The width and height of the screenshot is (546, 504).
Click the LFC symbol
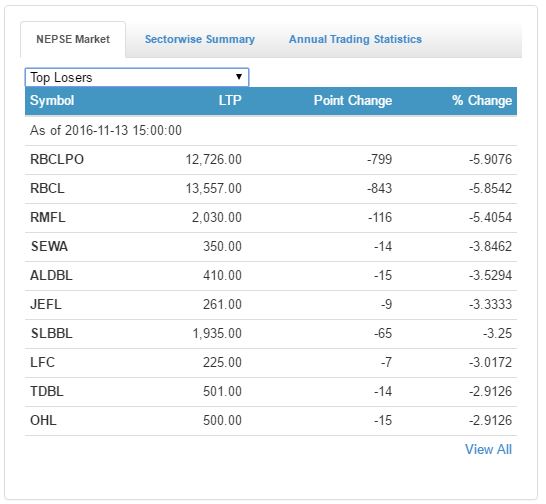[x=42, y=362]
